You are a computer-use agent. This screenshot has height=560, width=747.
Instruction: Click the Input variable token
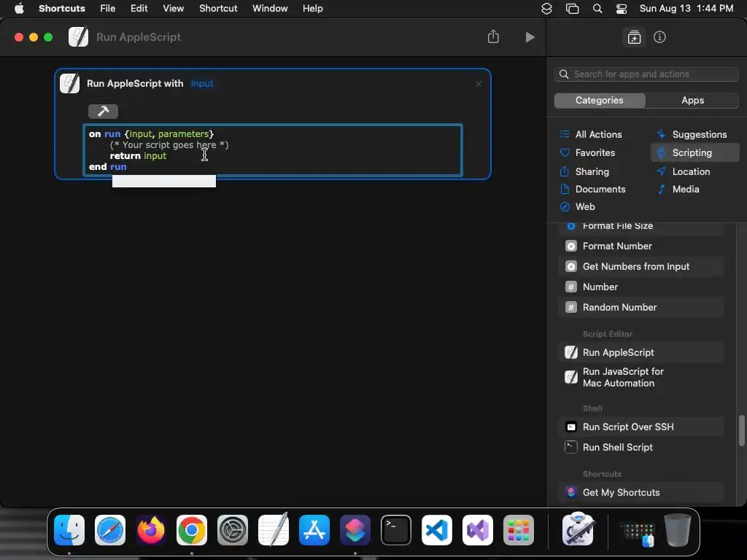pyautogui.click(x=202, y=84)
